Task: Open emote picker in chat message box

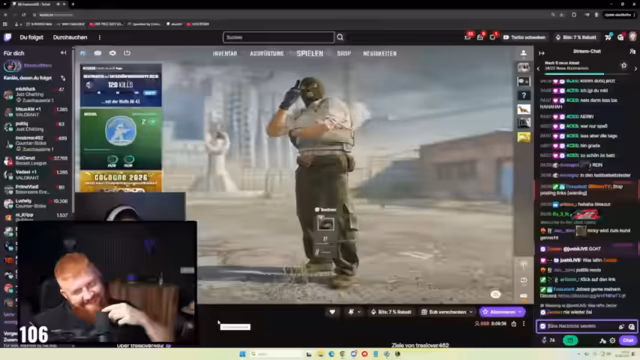Action: pyautogui.click(x=631, y=327)
